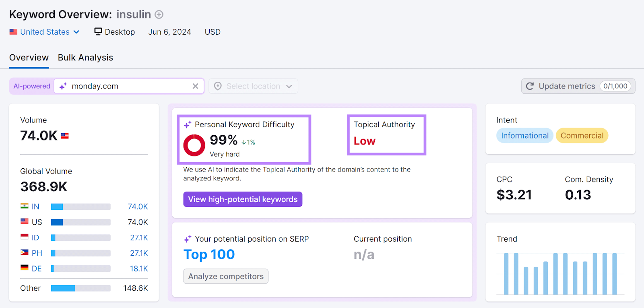Click the 27.1K volume link for ID
The width and height of the screenshot is (644, 308).
click(139, 238)
